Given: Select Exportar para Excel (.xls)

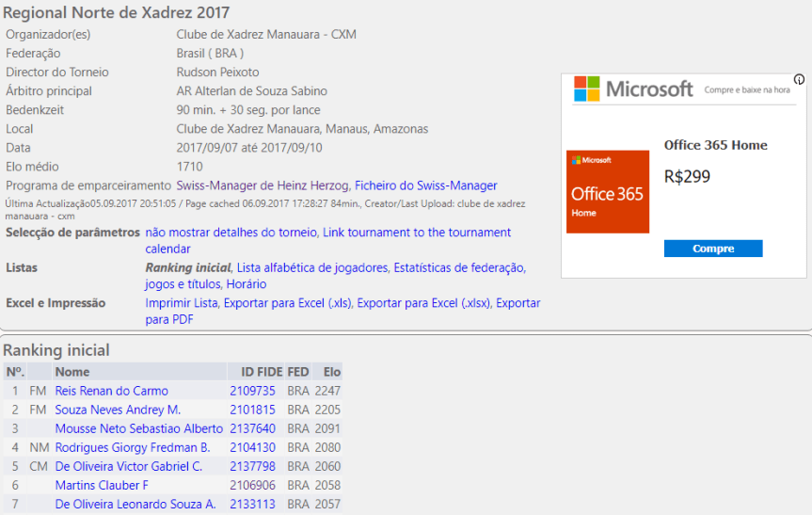Looking at the screenshot, I should 287,303.
